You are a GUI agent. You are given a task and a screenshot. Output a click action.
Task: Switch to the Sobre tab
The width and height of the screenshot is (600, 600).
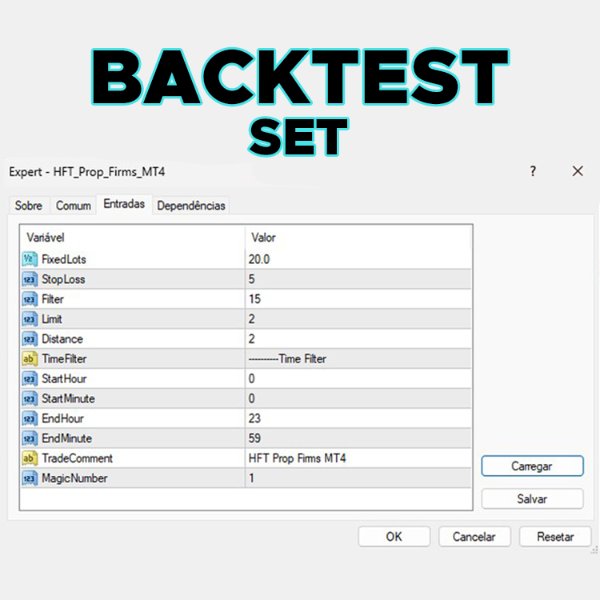(29, 205)
